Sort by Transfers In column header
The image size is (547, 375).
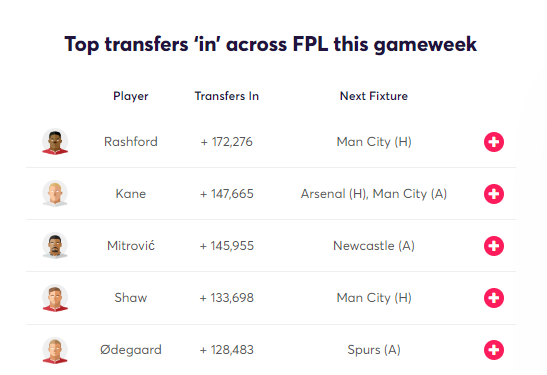[227, 96]
